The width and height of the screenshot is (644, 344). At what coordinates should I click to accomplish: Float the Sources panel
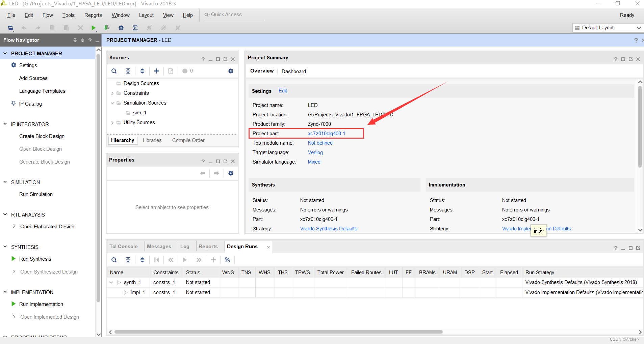point(225,59)
